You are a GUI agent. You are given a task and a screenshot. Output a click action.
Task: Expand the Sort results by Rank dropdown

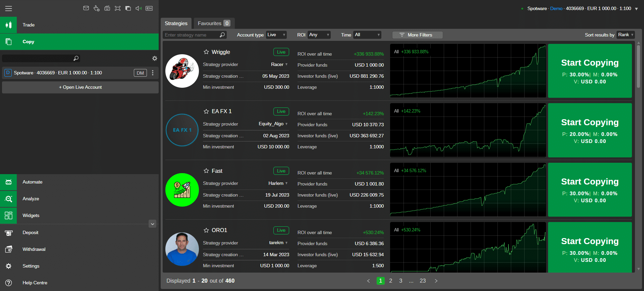coord(625,35)
